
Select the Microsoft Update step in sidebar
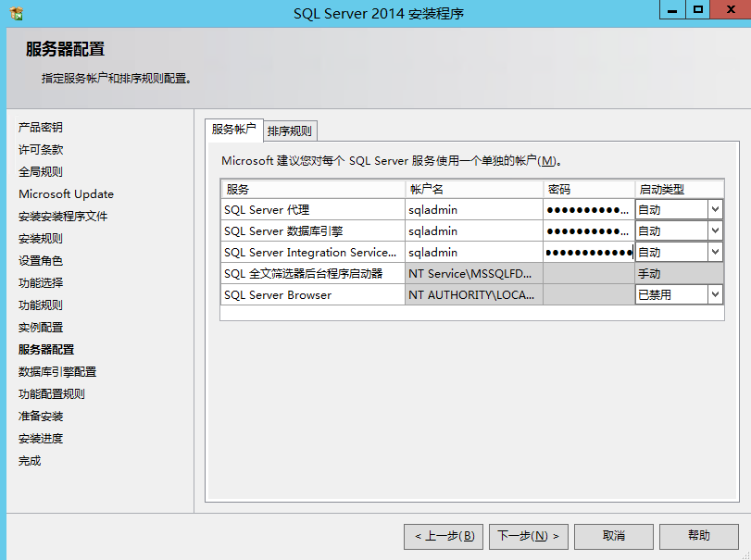66,194
